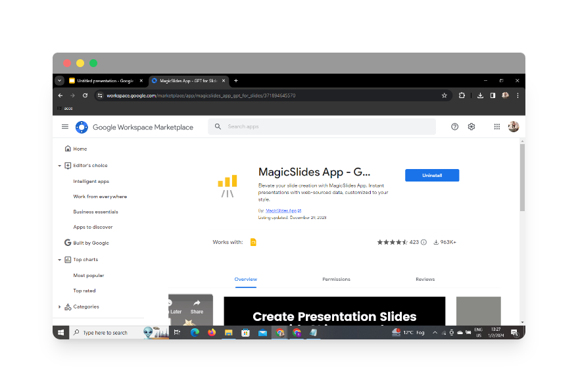The height and width of the screenshot is (392, 578).
Task: Open the taskbar clock showing 13:27
Action: click(496, 333)
